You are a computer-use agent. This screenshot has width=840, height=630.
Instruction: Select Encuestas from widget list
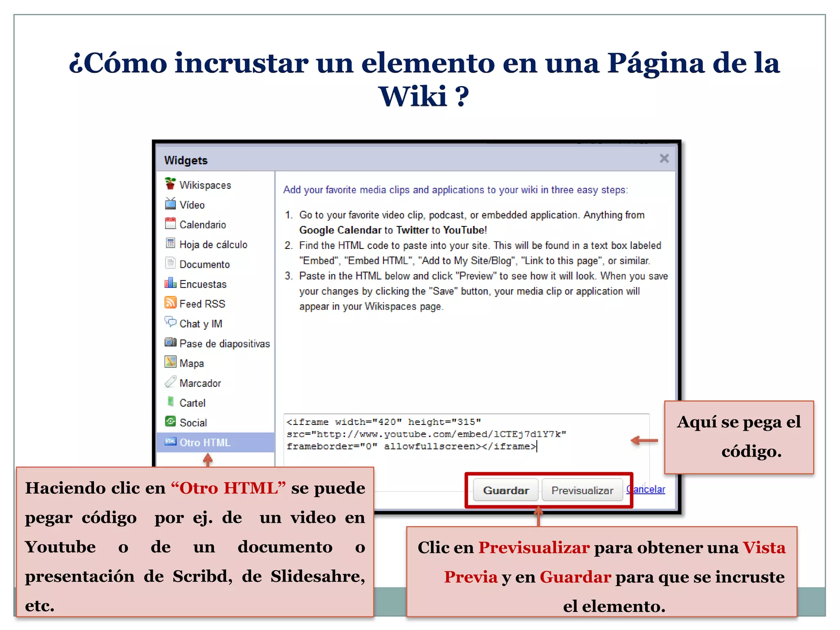(203, 284)
